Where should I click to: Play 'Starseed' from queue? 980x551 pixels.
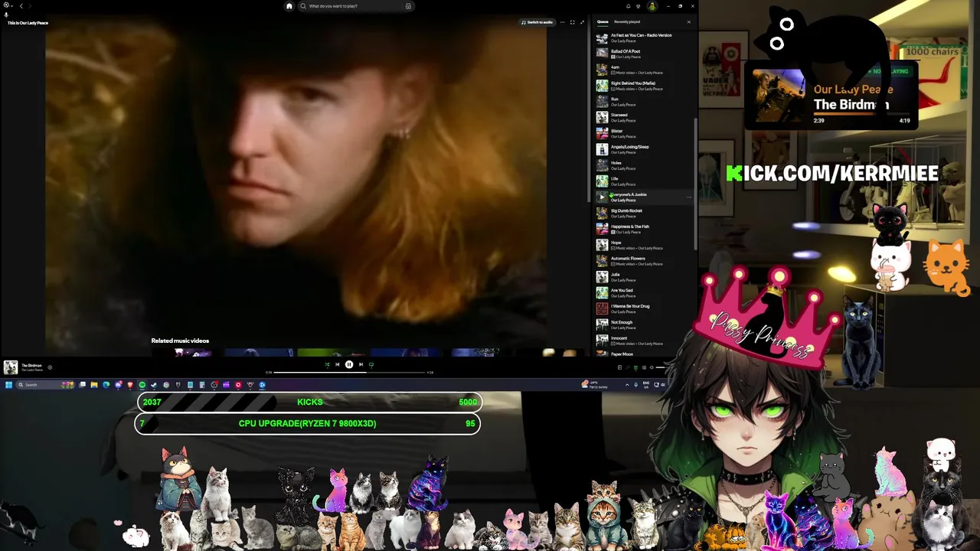[x=644, y=117]
